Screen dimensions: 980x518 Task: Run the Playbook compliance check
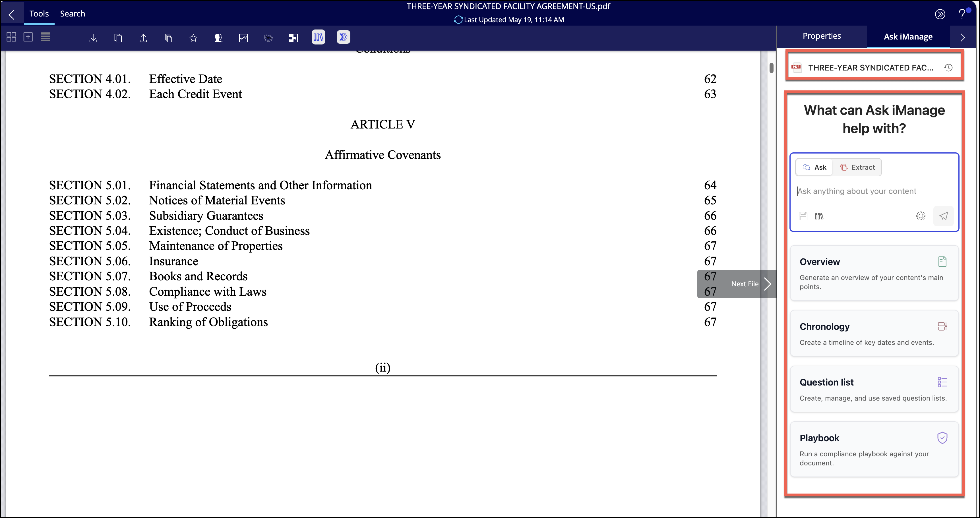(x=874, y=449)
